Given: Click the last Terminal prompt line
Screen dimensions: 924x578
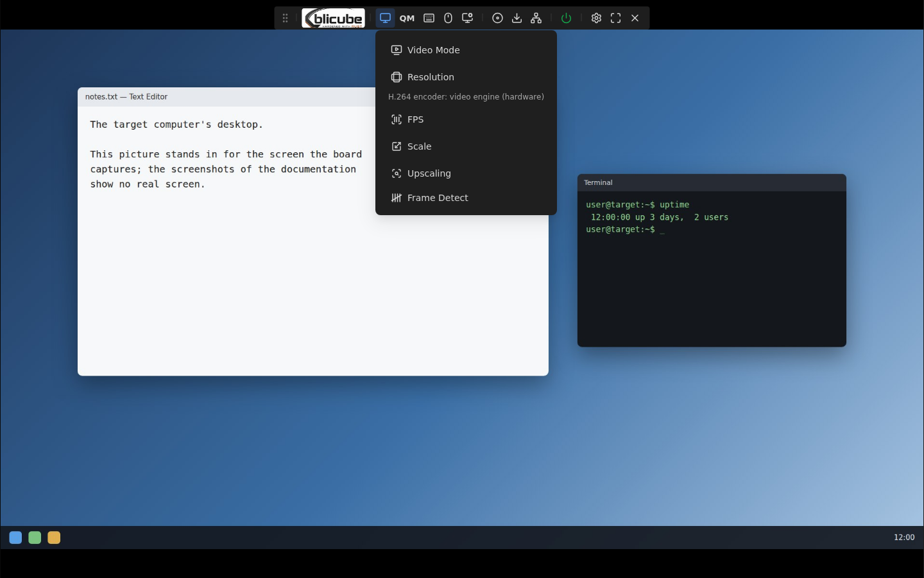Looking at the screenshot, I should pos(625,229).
